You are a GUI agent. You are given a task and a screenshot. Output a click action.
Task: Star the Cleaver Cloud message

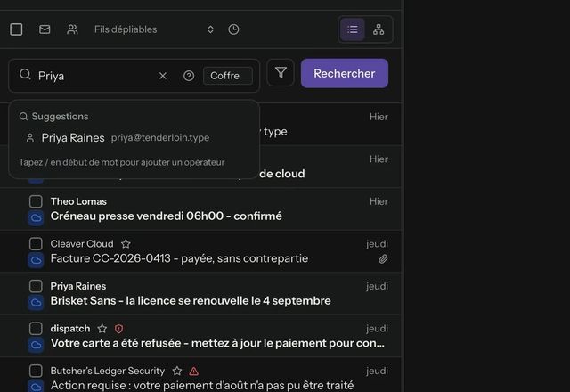click(126, 243)
